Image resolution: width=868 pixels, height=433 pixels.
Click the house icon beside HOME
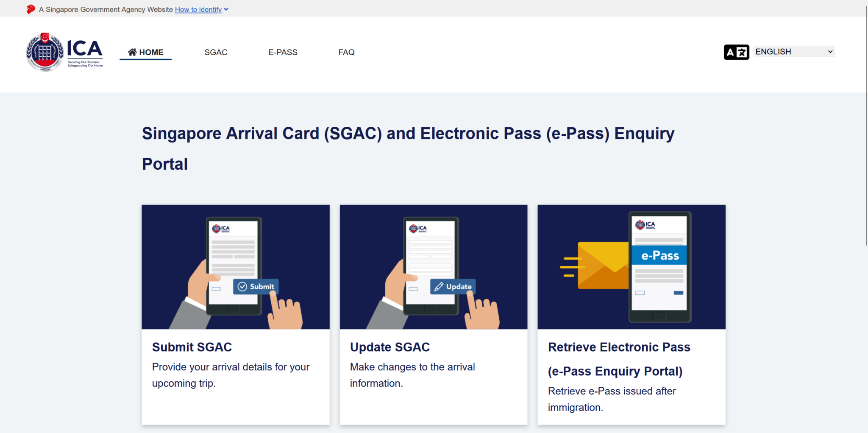point(132,52)
